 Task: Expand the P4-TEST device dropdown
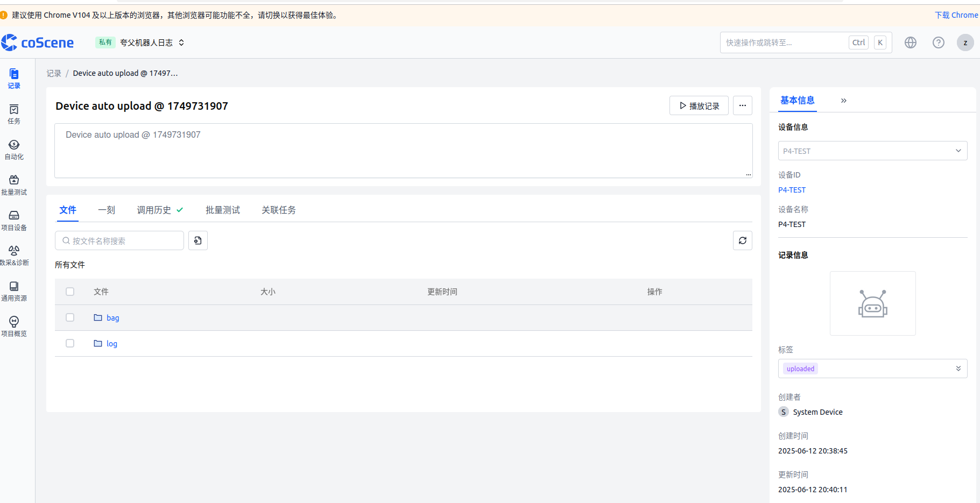872,151
